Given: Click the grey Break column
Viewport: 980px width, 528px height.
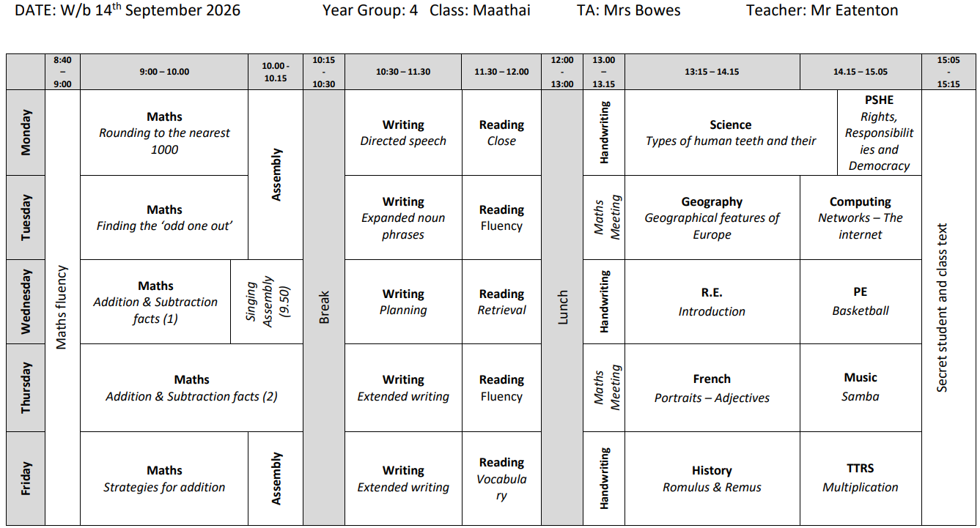Looking at the screenshot, I should 324,307.
